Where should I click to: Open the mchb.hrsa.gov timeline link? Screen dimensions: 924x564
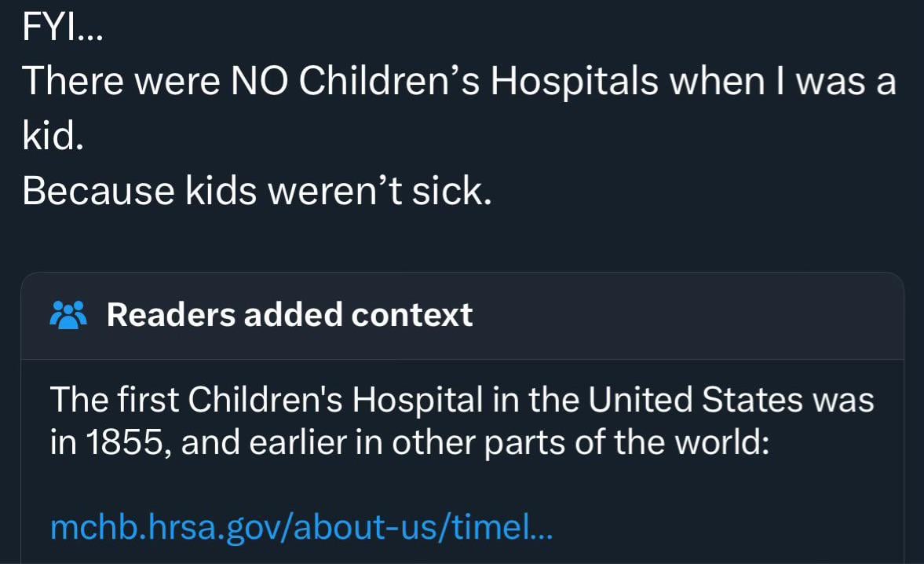(301, 526)
